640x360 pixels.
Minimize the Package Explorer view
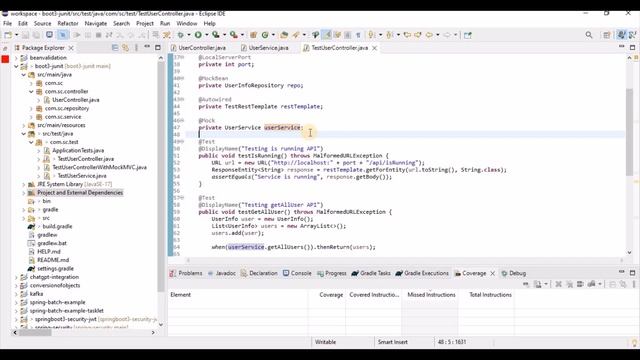pos(147,47)
